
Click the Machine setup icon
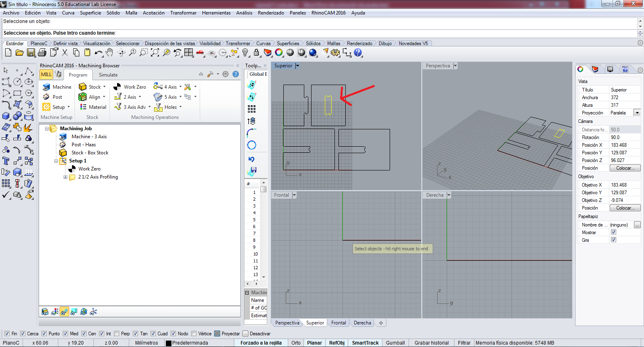click(x=46, y=87)
